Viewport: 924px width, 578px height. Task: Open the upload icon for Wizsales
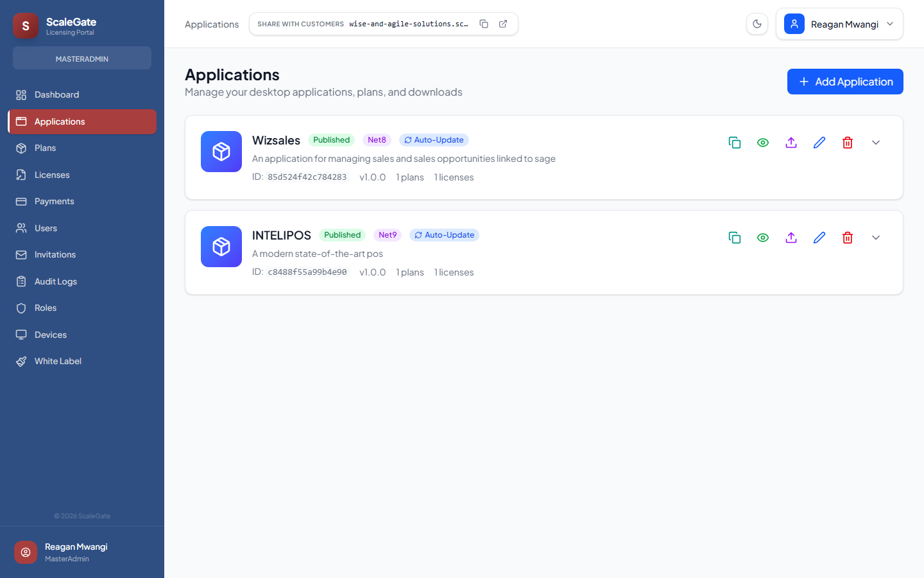point(791,142)
